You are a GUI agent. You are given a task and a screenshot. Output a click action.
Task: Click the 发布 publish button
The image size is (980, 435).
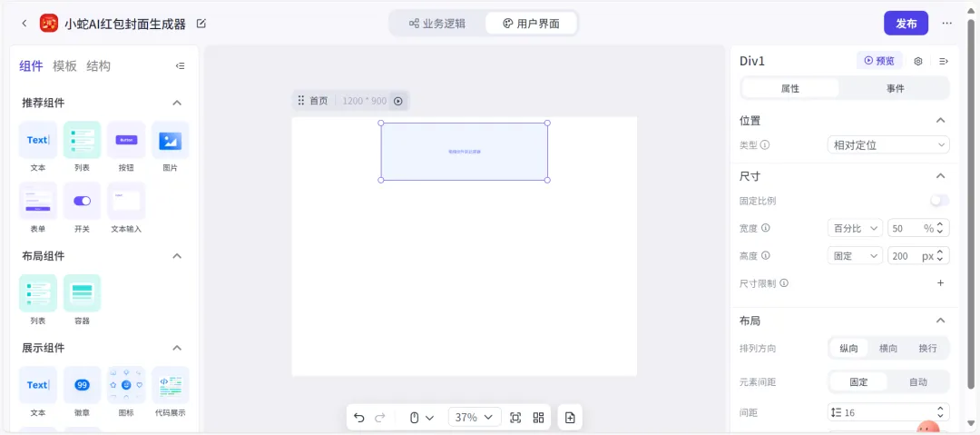906,24
